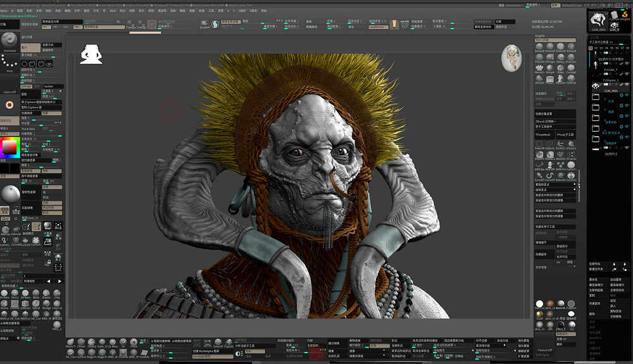This screenshot has width=633, height=364.
Task: Select the Clay brush
Action: tap(57, 293)
